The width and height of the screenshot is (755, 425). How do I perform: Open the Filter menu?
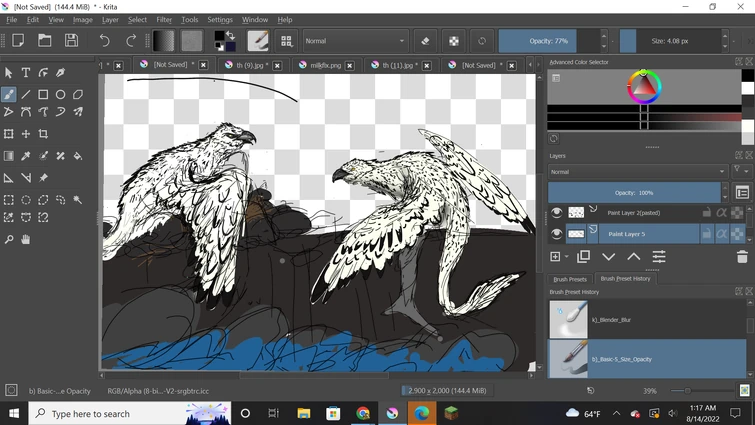(164, 19)
